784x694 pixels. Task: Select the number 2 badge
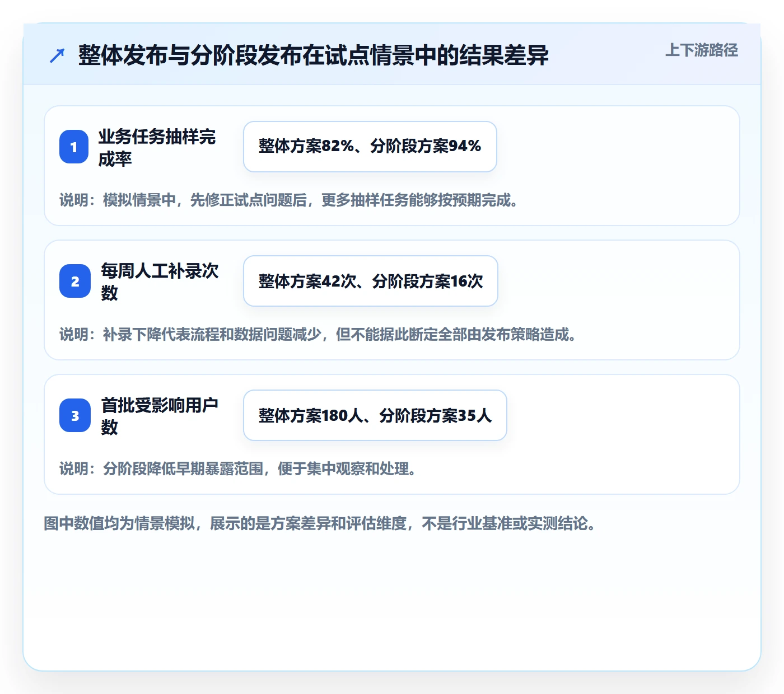tap(75, 281)
